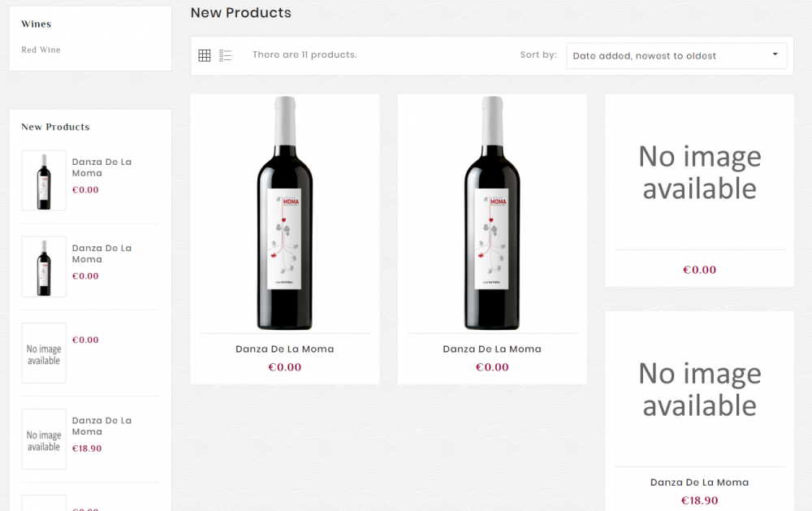Click first large wine bottle product image
Viewport: 812px width, 511px height.
[285, 213]
